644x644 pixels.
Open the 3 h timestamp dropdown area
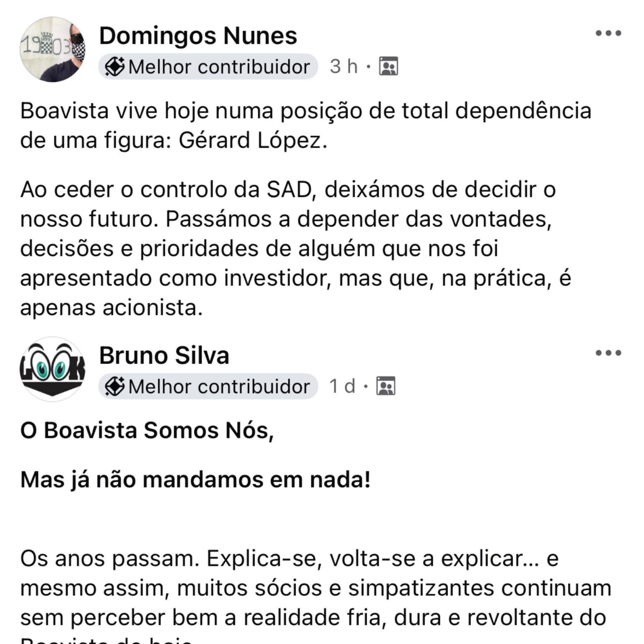click(344, 66)
